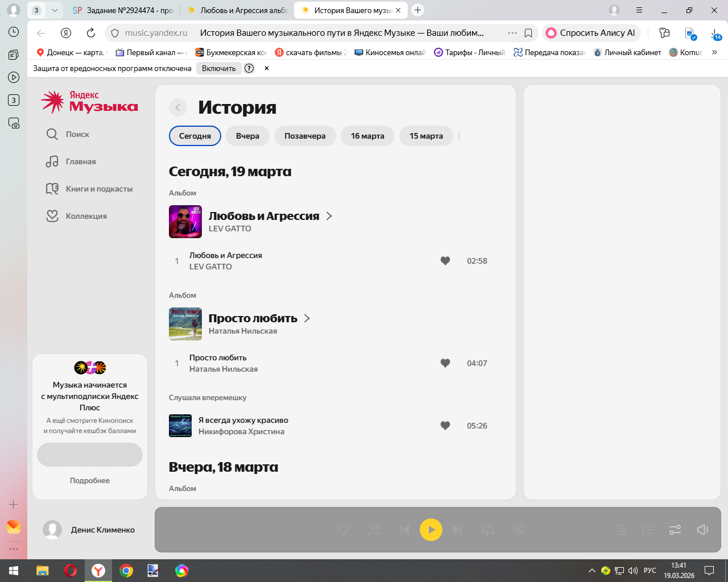
Task: Open the volume control speaker icon
Action: 702,530
